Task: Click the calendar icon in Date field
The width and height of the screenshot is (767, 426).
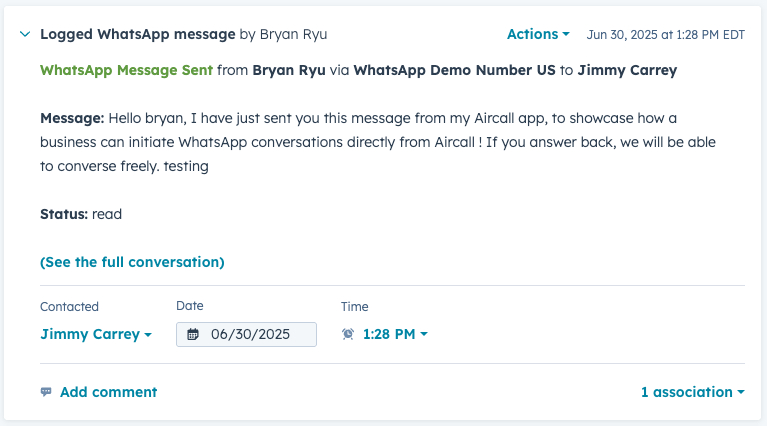Action: [193, 334]
